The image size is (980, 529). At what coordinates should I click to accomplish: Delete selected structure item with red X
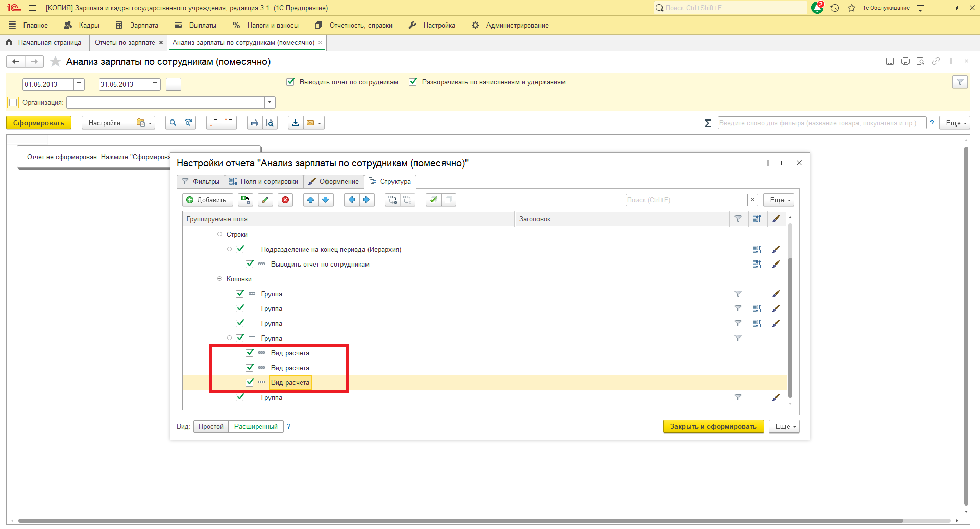(285, 200)
